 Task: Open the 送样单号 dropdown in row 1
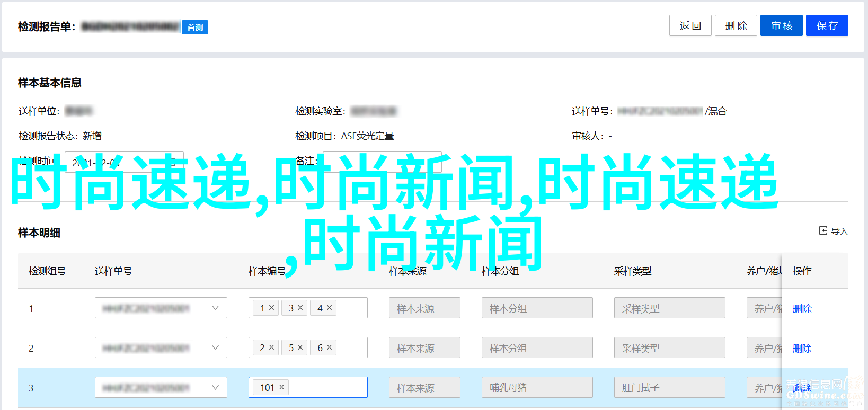[161, 308]
